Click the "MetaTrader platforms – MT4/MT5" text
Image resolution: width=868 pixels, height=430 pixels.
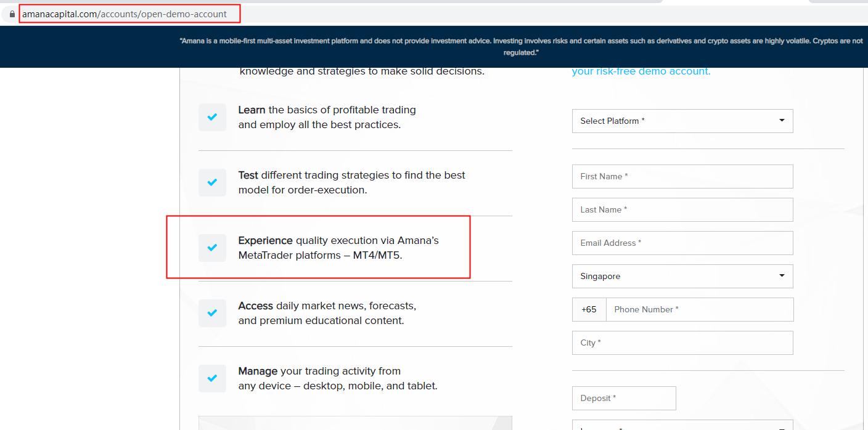pyautogui.click(x=320, y=255)
